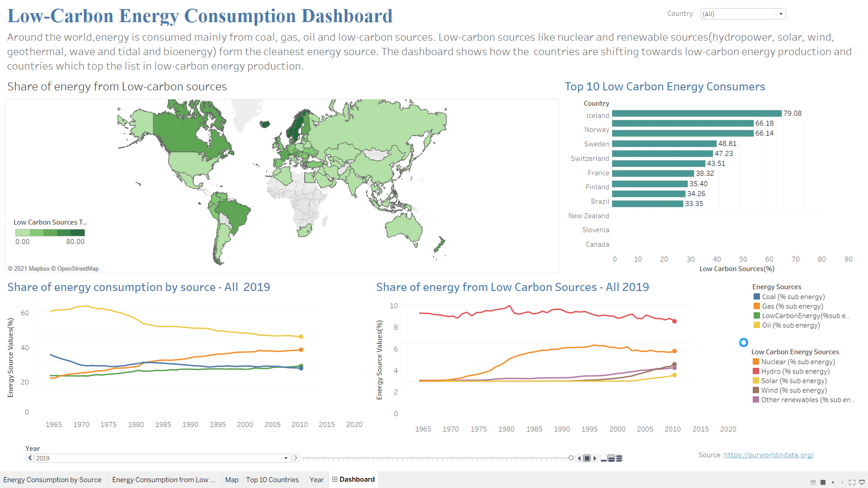Open the Country filter dropdown
The width and height of the screenshot is (868, 488).
click(781, 14)
